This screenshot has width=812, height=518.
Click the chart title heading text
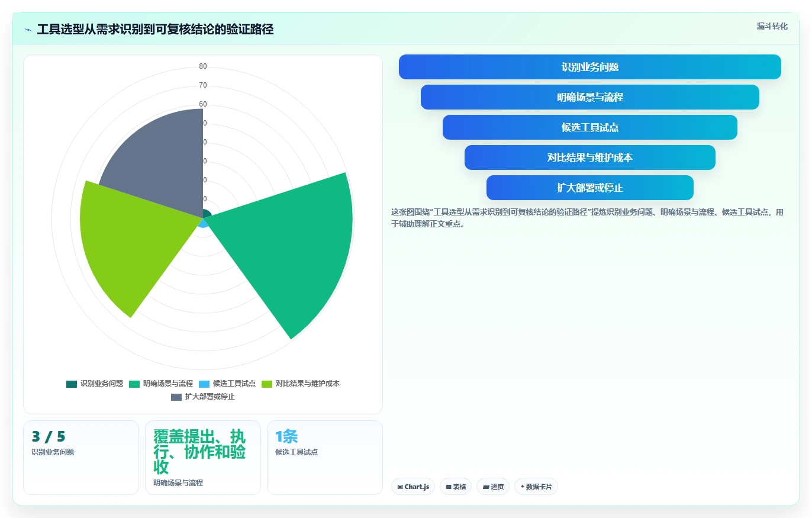coord(155,29)
